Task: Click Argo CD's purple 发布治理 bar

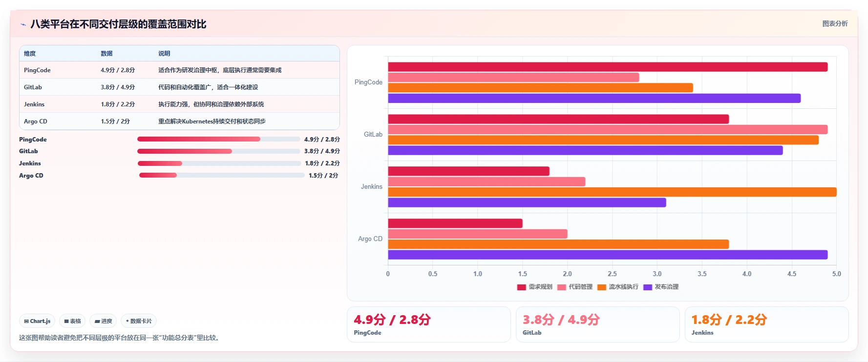Action: click(608, 255)
